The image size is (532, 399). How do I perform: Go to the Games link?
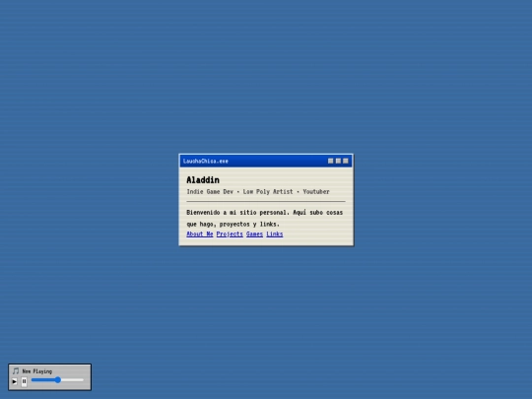(254, 234)
